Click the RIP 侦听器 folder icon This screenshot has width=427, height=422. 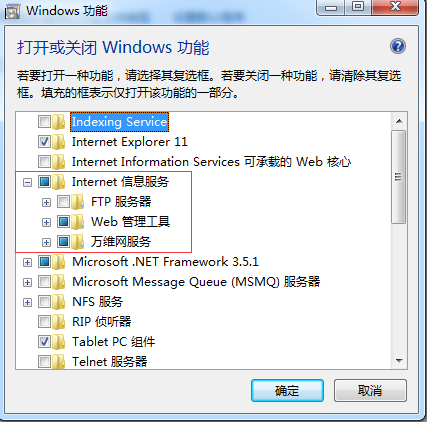click(59, 322)
